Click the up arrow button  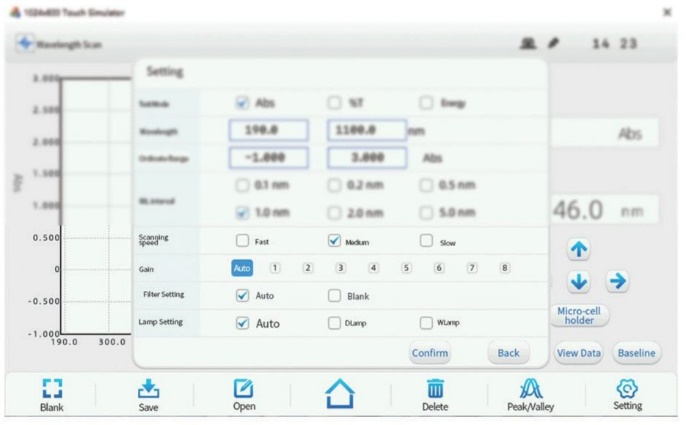[x=579, y=250]
